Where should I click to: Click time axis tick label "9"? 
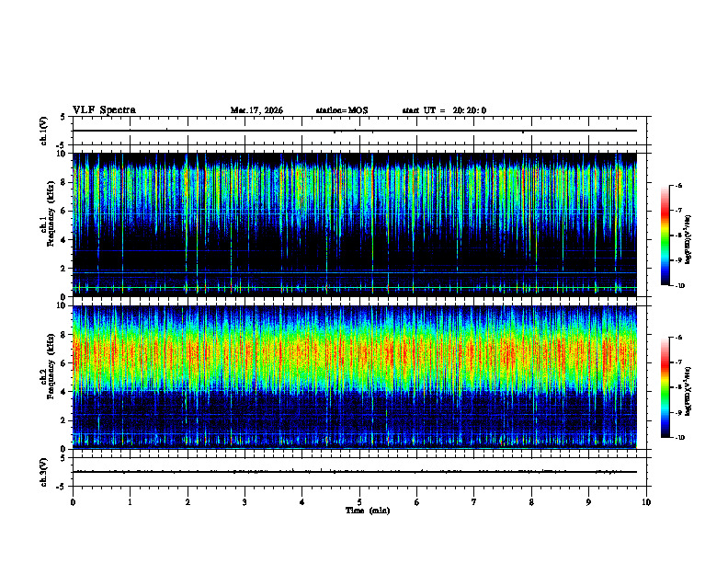588,502
